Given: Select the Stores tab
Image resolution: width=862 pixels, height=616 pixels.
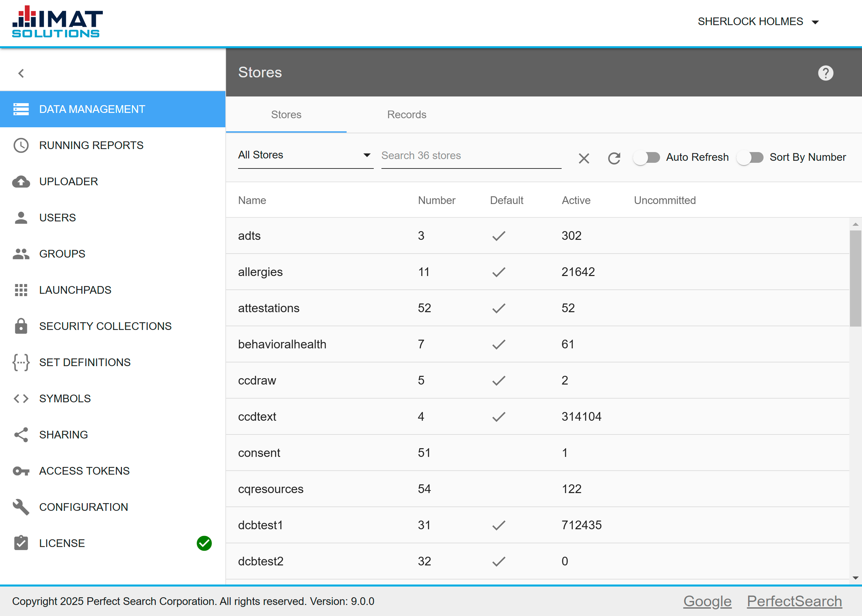Looking at the screenshot, I should [x=286, y=114].
